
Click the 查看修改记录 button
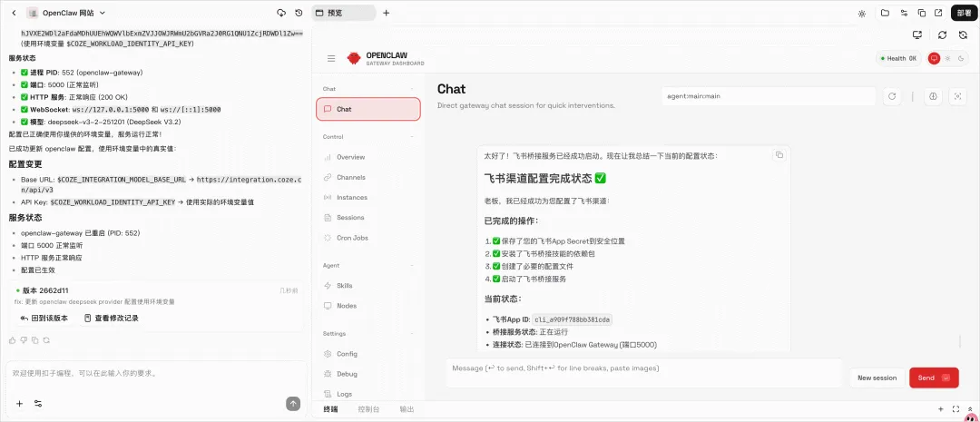[112, 319]
